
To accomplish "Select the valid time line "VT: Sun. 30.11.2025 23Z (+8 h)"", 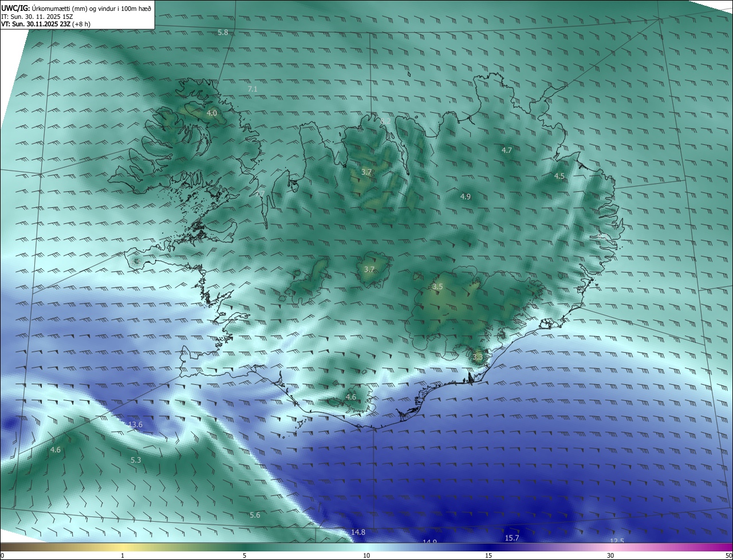I will click(x=46, y=24).
